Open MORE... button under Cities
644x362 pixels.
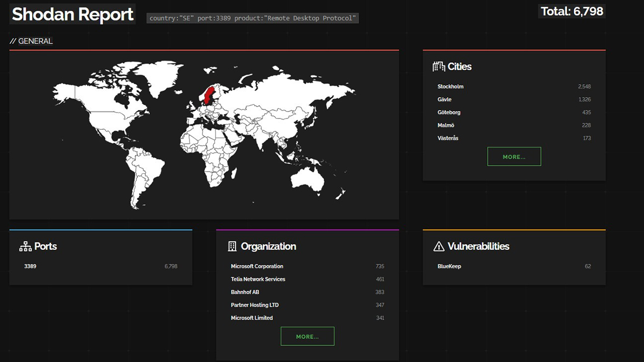coord(514,157)
